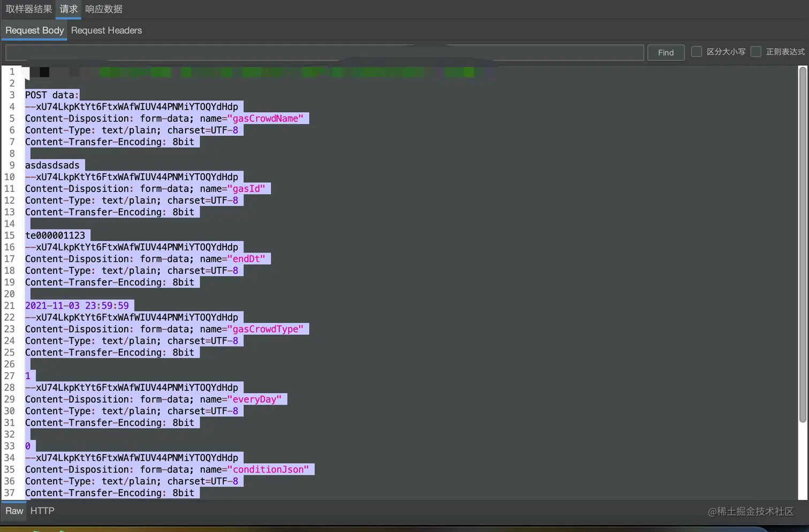Image resolution: width=809 pixels, height=532 pixels.
Task: Click the boundary string on line 4
Action: tap(132, 107)
